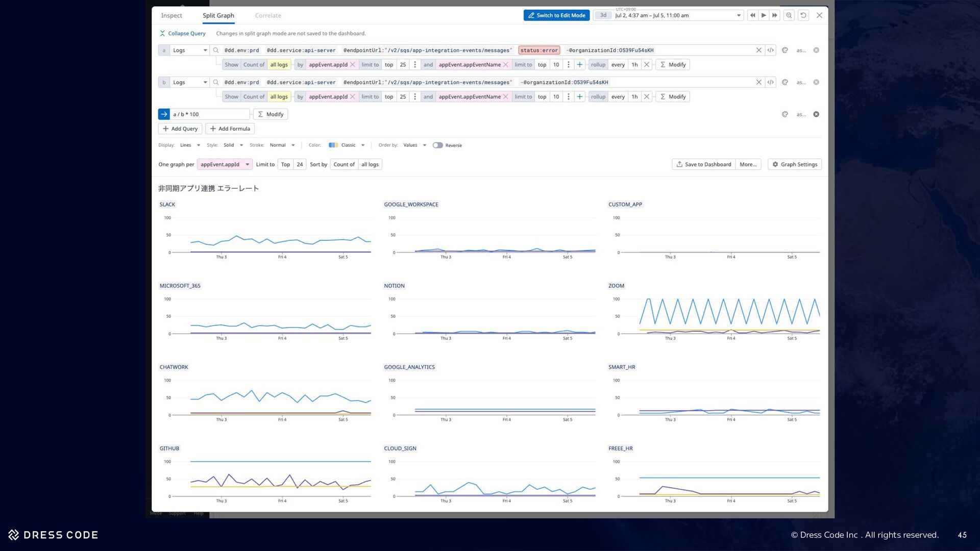The height and width of the screenshot is (551, 980).
Task: Save split graph to dashboard
Action: pos(703,164)
